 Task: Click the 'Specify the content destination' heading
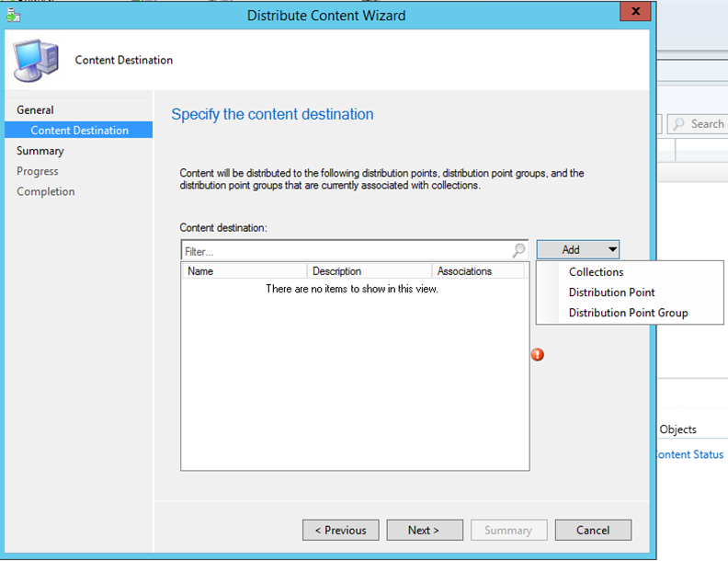pos(272,114)
